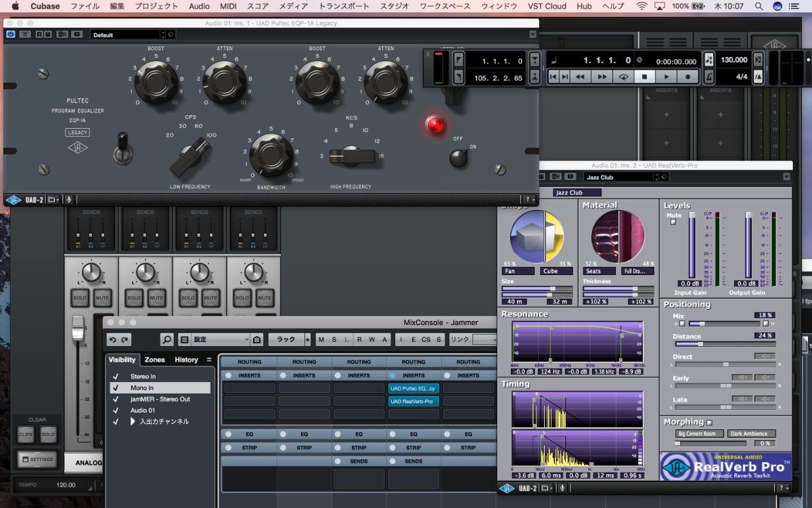
Task: Click the transport record button
Action: [x=687, y=77]
